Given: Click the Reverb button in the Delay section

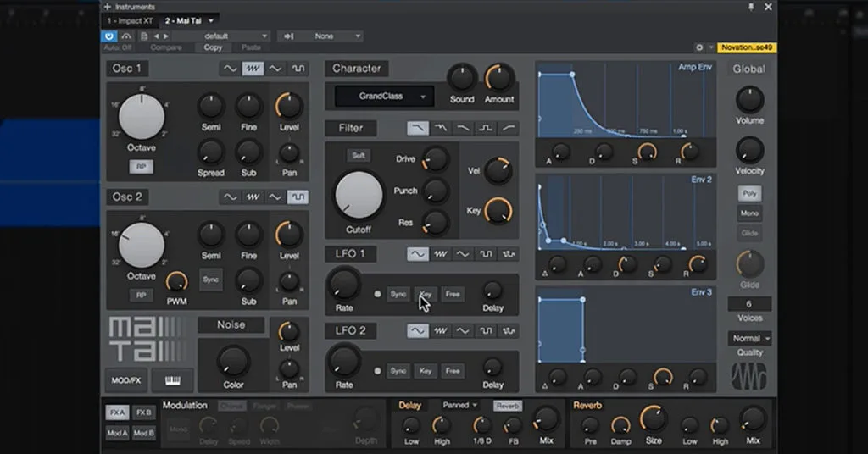Looking at the screenshot, I should (x=507, y=406).
